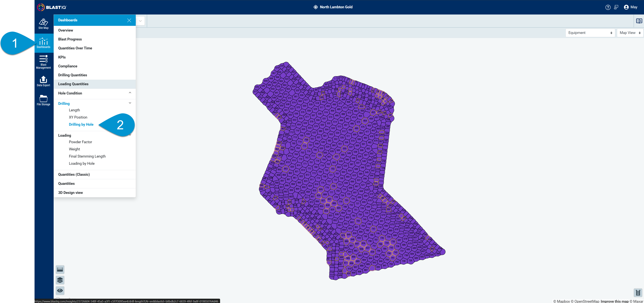Open the Maxar attribution link

(x=636, y=301)
